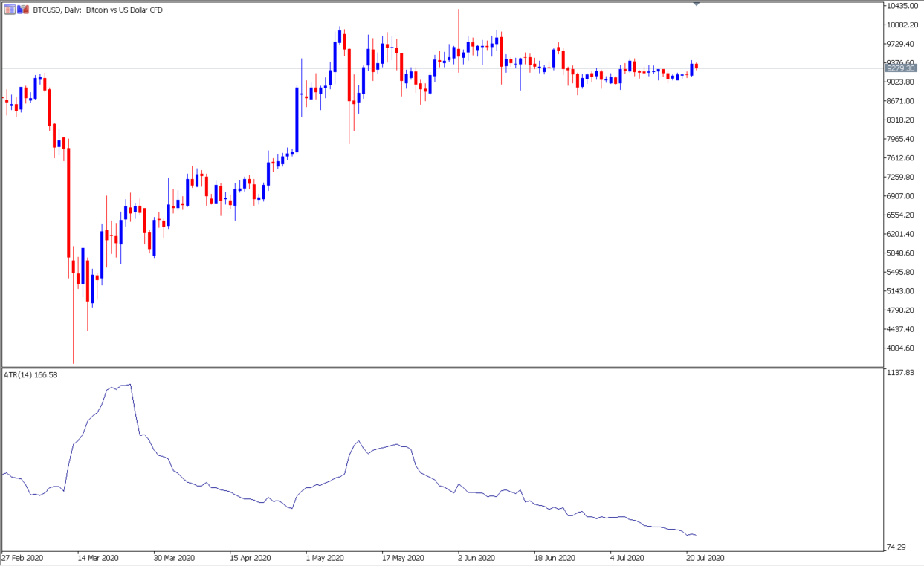924x566 pixels.
Task: Click the 1 May 2020 date label
Action: tap(325, 557)
